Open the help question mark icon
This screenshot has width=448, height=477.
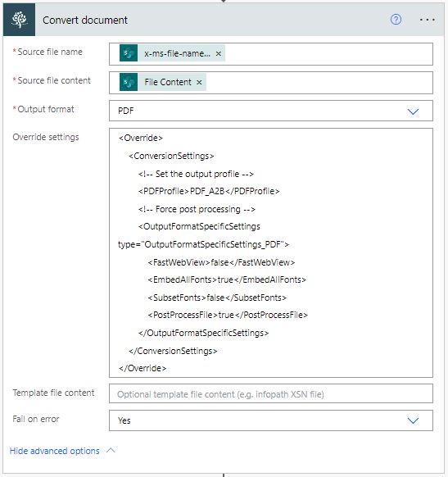(x=396, y=20)
